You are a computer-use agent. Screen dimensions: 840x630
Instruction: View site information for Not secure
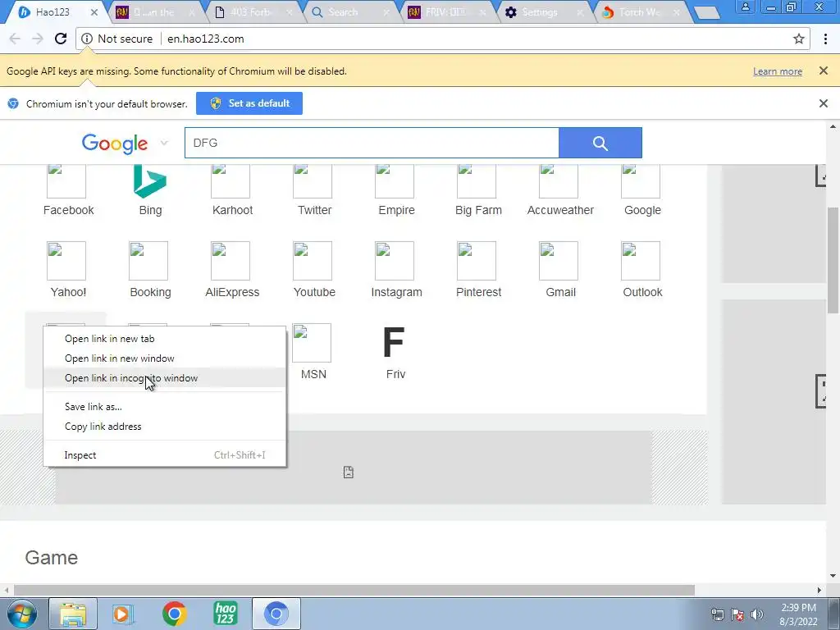117,39
